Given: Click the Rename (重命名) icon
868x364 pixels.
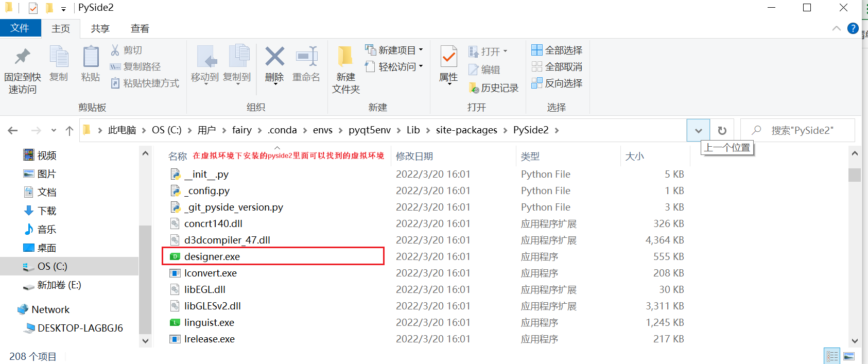Looking at the screenshot, I should coord(306,57).
